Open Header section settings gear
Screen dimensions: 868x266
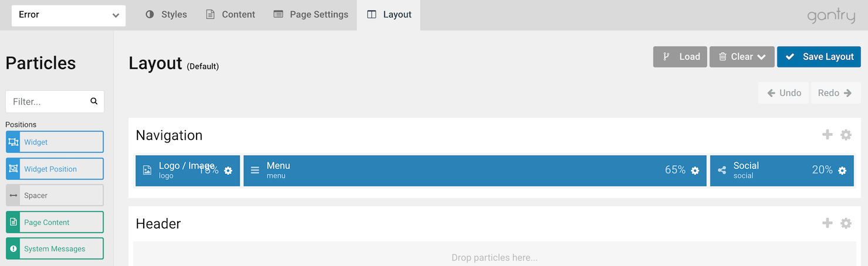(846, 223)
